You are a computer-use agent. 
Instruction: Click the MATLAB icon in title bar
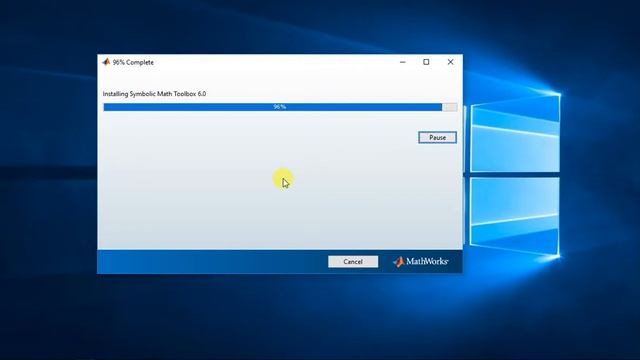click(x=106, y=62)
